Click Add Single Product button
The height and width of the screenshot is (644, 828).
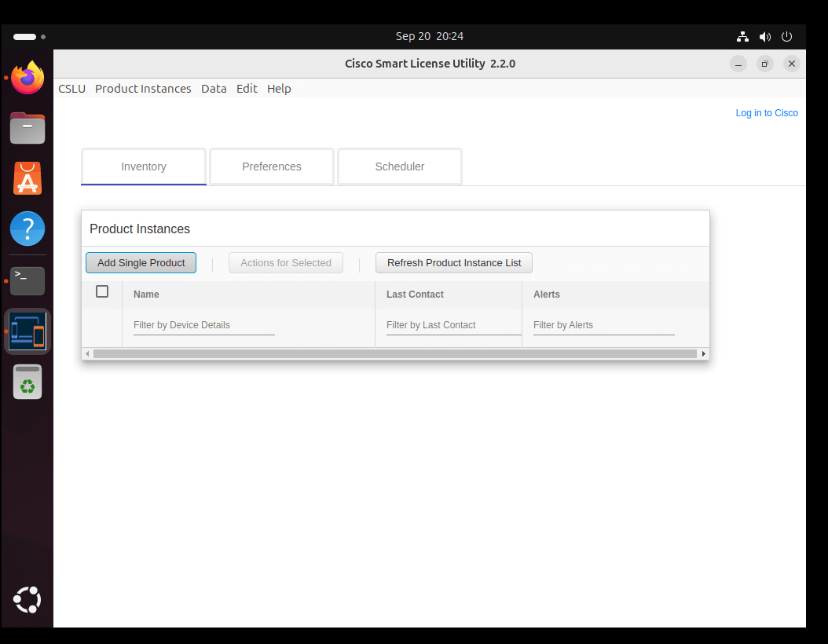coord(141,263)
